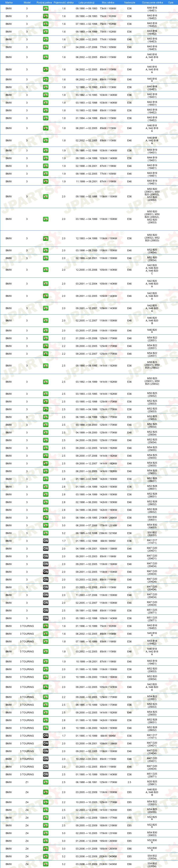Select production years 03.2005 -> 02.2009
178x868 pixels.
point(86,792)
